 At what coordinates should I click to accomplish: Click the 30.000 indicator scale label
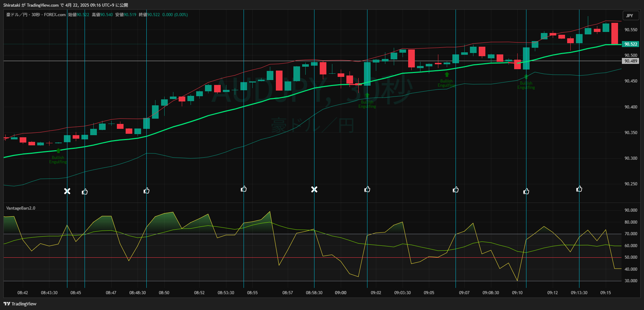(x=631, y=281)
